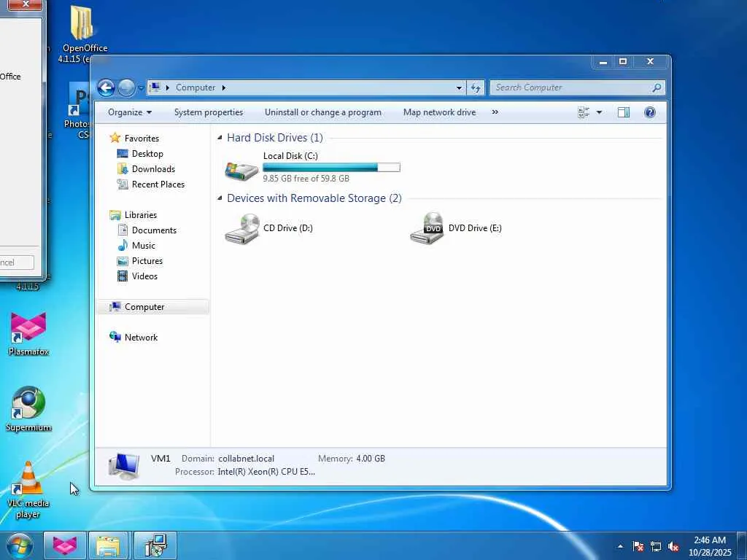Toggle the preview pane
The width and height of the screenshot is (747, 560).
(624, 112)
